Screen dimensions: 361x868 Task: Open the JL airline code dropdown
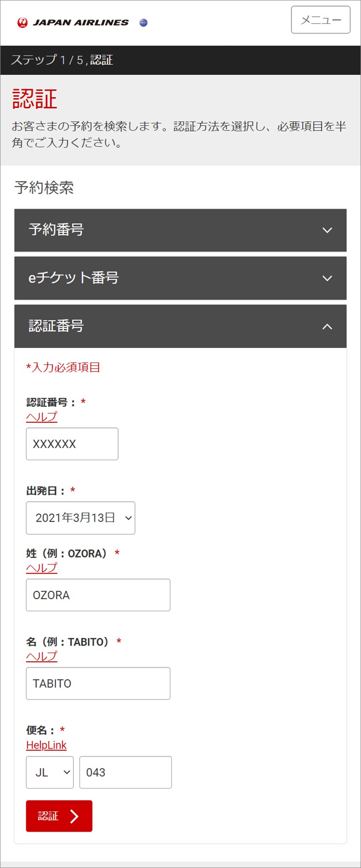pyautogui.click(x=50, y=772)
